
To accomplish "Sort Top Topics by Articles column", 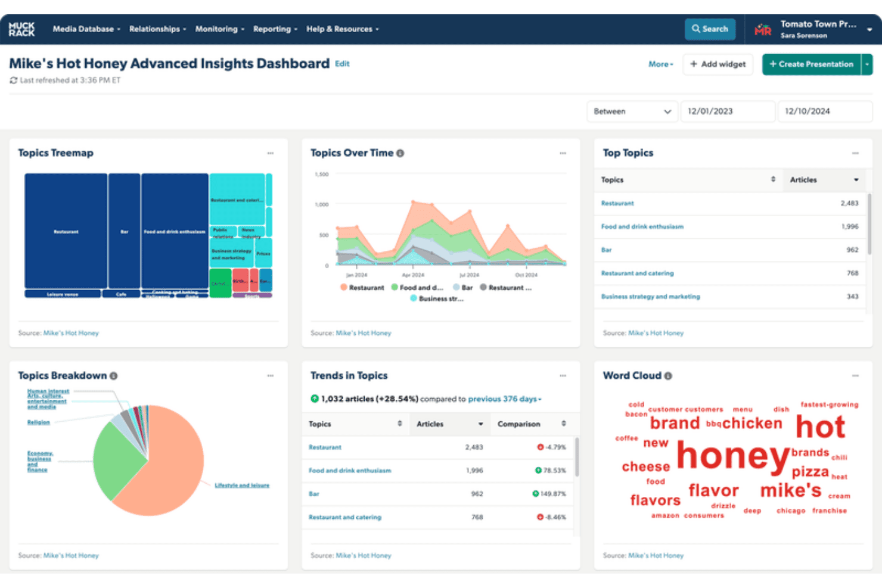I will tap(825, 180).
